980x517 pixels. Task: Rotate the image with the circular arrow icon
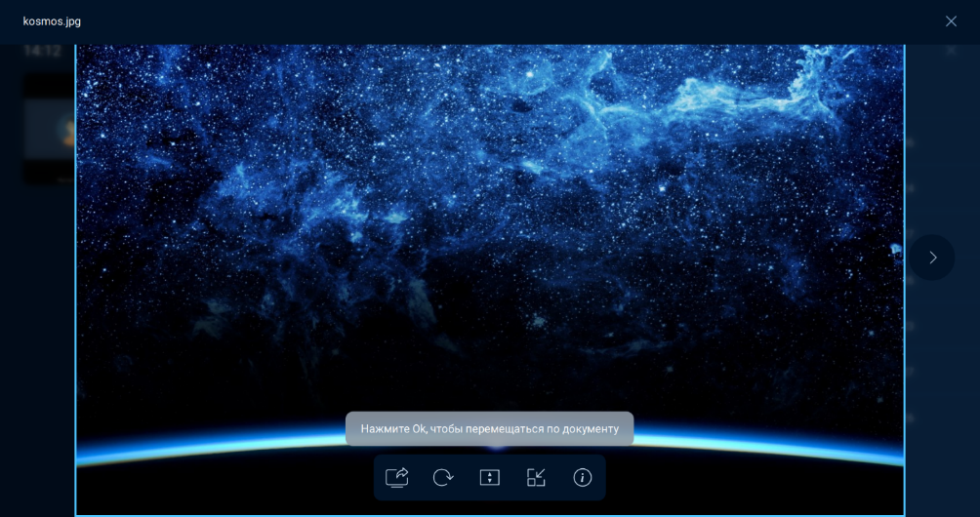(x=443, y=477)
